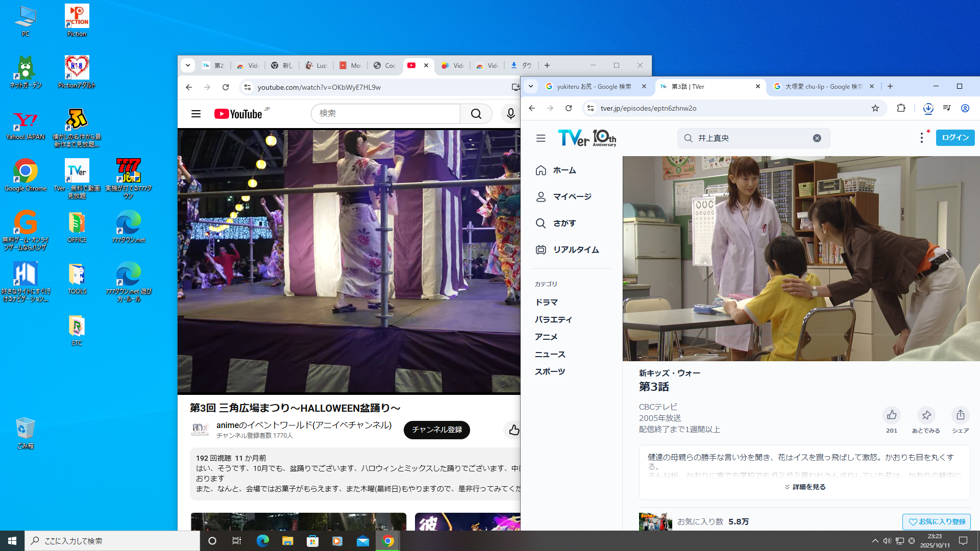Click the TVer ログイン button
This screenshot has width=980, height=551.
[x=954, y=138]
